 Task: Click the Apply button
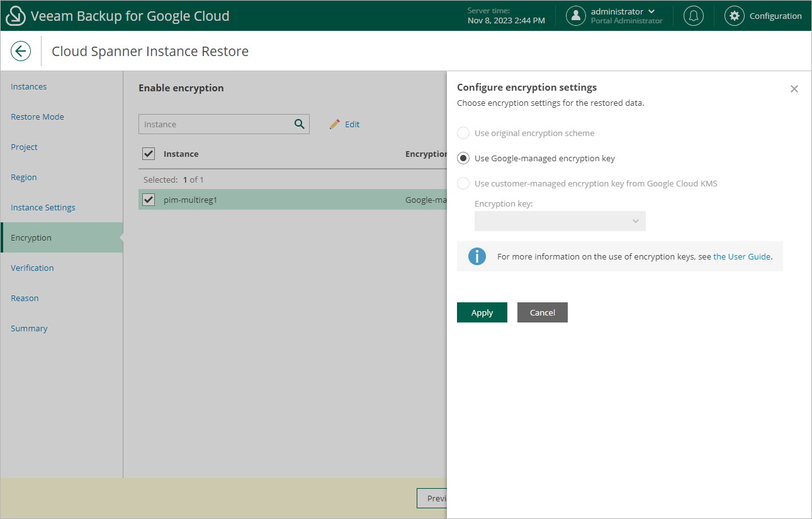482,312
